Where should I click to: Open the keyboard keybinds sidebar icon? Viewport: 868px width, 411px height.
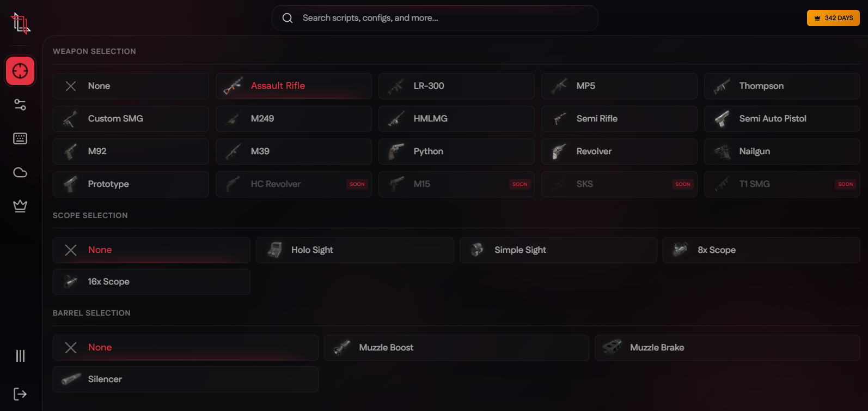(x=20, y=138)
